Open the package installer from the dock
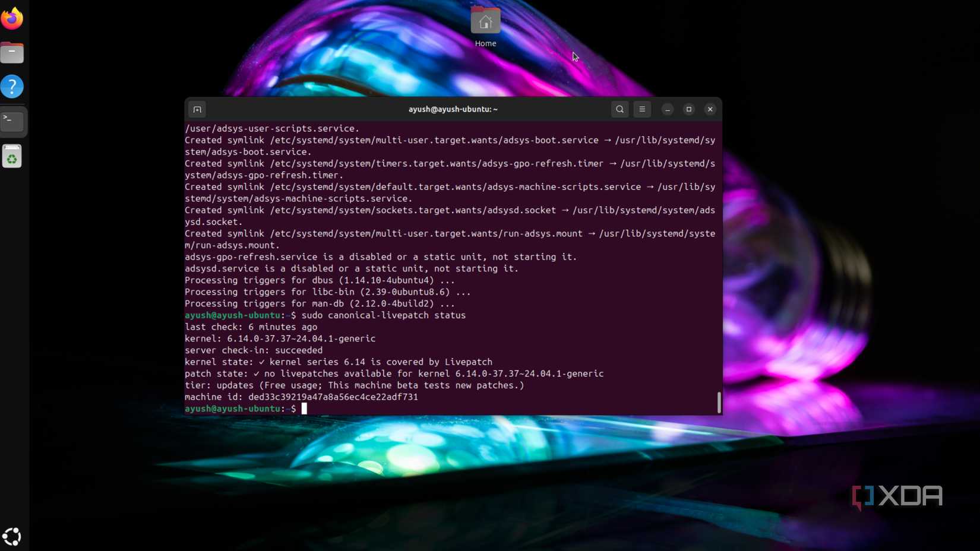The height and width of the screenshot is (551, 980). point(12,156)
